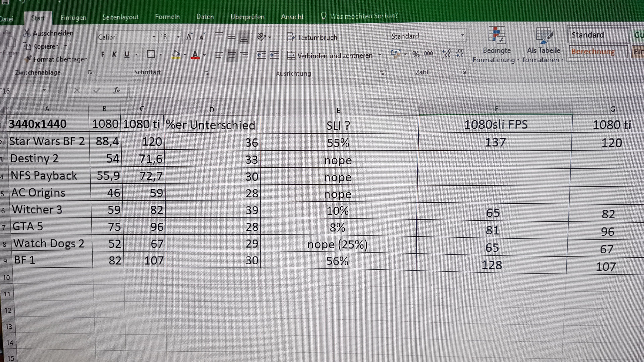Toggle bold F formatting

tap(103, 54)
